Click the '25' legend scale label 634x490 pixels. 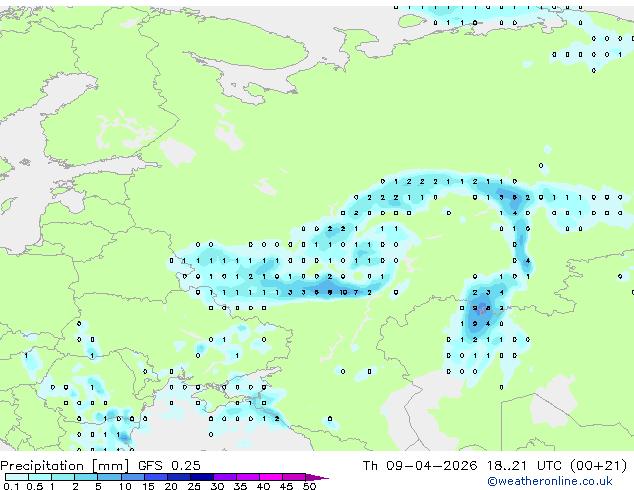click(x=194, y=486)
